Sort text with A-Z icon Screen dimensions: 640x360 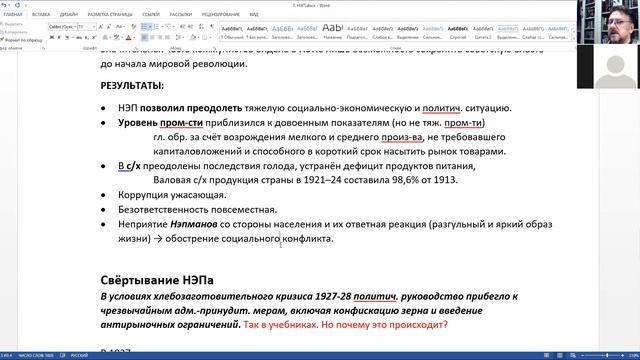pyautogui.click(x=201, y=27)
